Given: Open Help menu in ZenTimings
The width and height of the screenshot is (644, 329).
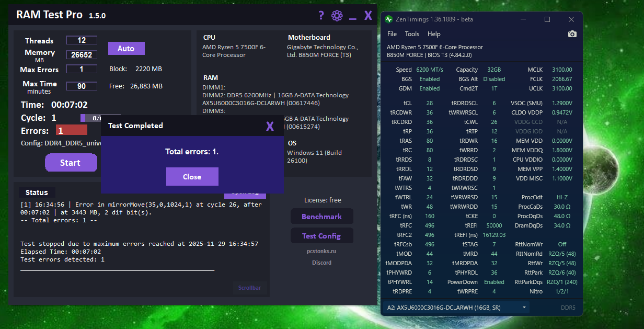Looking at the screenshot, I should pos(434,34).
